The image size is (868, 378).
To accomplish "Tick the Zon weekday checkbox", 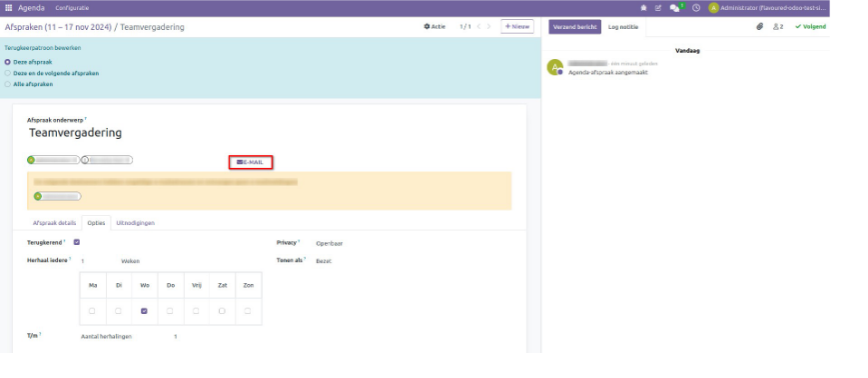I will 248,311.
